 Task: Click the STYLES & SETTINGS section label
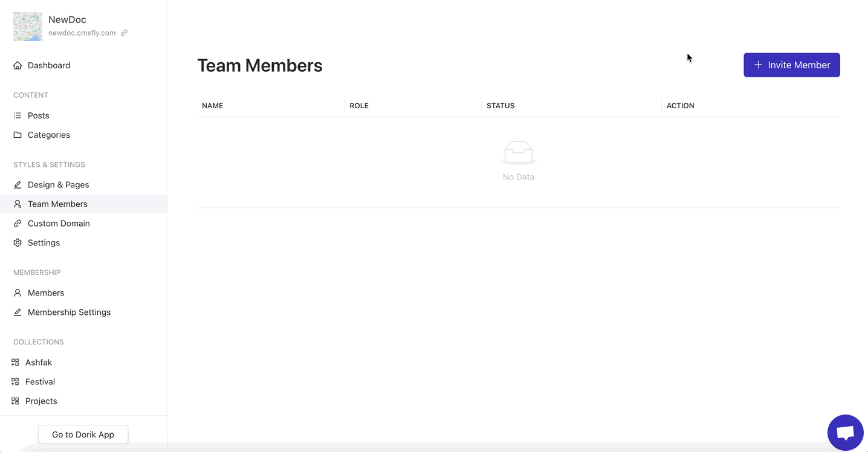(49, 164)
